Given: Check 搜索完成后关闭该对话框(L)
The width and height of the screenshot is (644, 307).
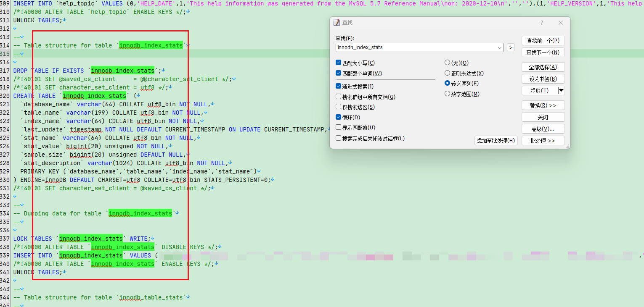Looking at the screenshot, I should tap(370, 138).
